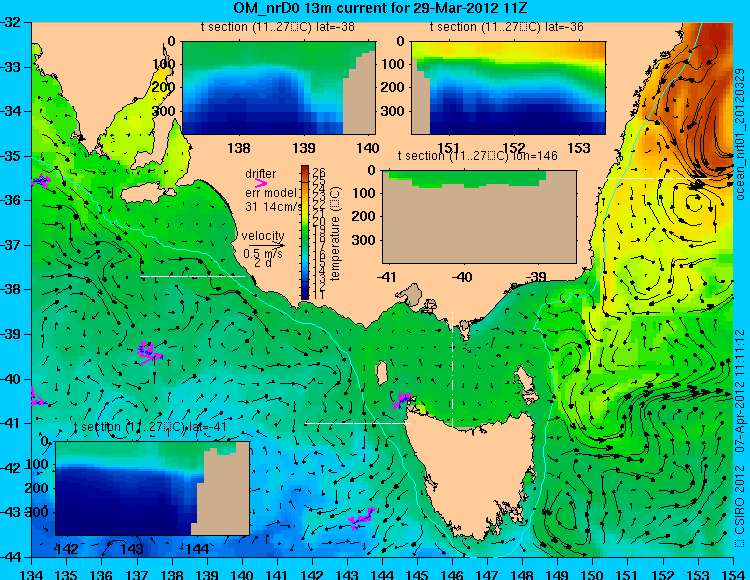Viewport: 750px width, 580px height.
Task: Click the "-44" latitude label on the left axis
Action: click(11, 557)
